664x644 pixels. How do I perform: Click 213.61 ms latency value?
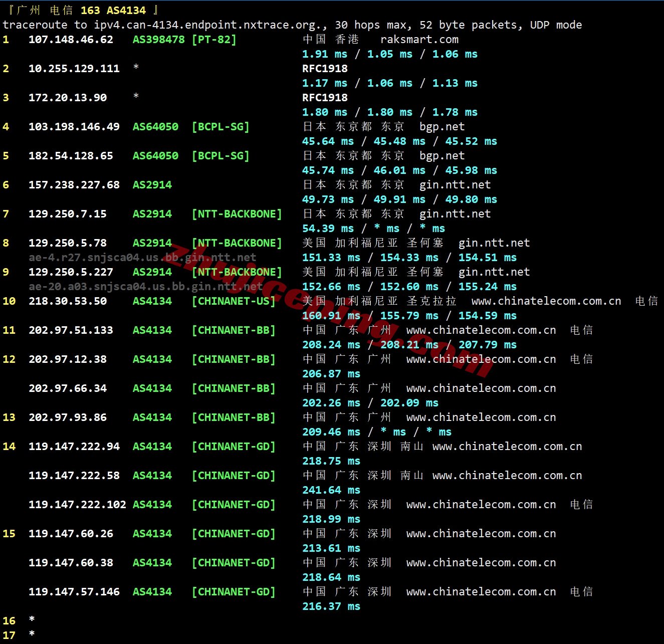coord(331,548)
